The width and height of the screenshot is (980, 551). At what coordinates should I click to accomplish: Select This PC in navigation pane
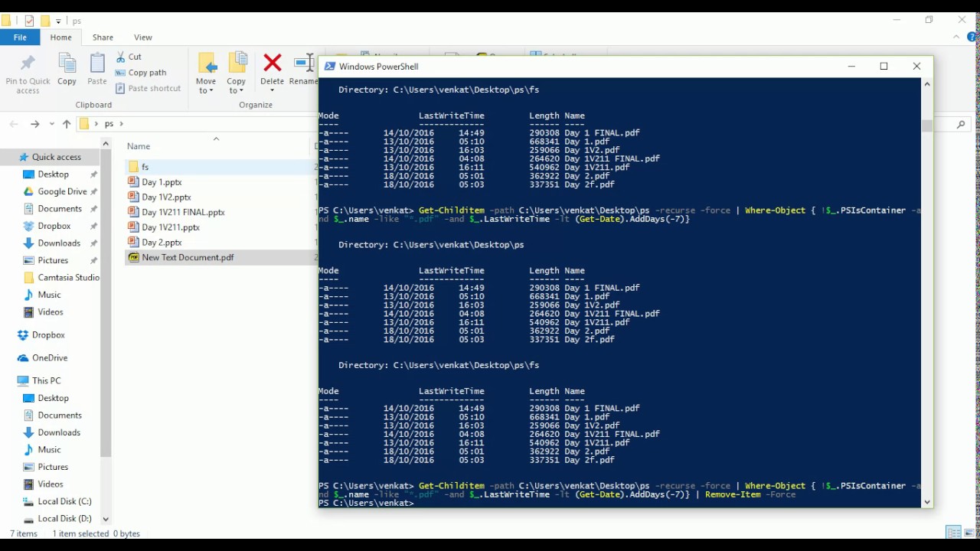(46, 380)
